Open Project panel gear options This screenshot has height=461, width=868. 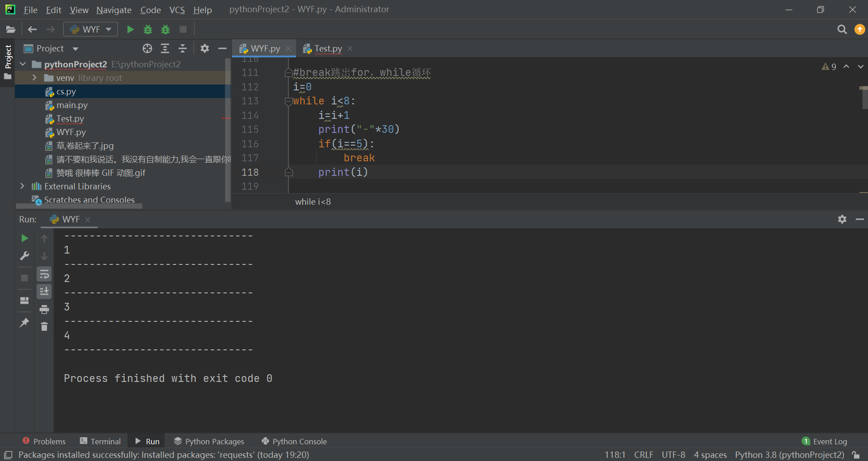(205, 48)
